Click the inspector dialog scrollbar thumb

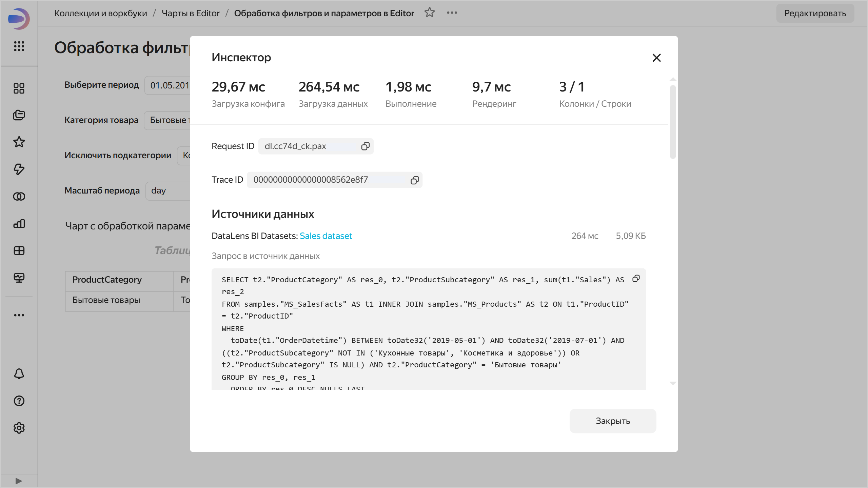(673, 122)
